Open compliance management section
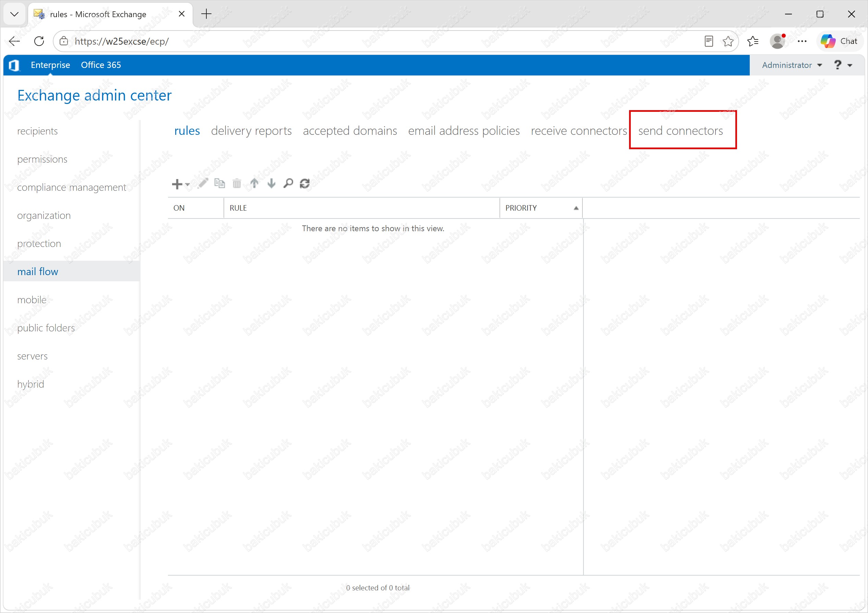 click(71, 187)
